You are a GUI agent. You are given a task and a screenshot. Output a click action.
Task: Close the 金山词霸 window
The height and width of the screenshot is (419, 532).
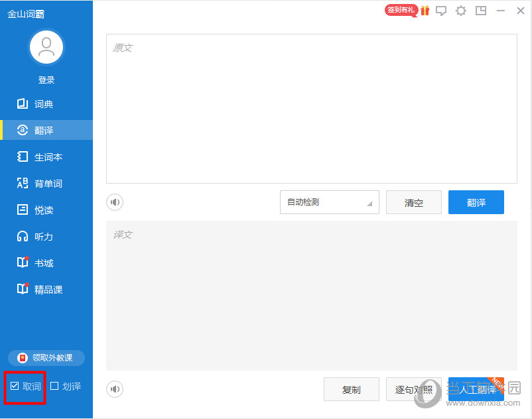tap(521, 11)
